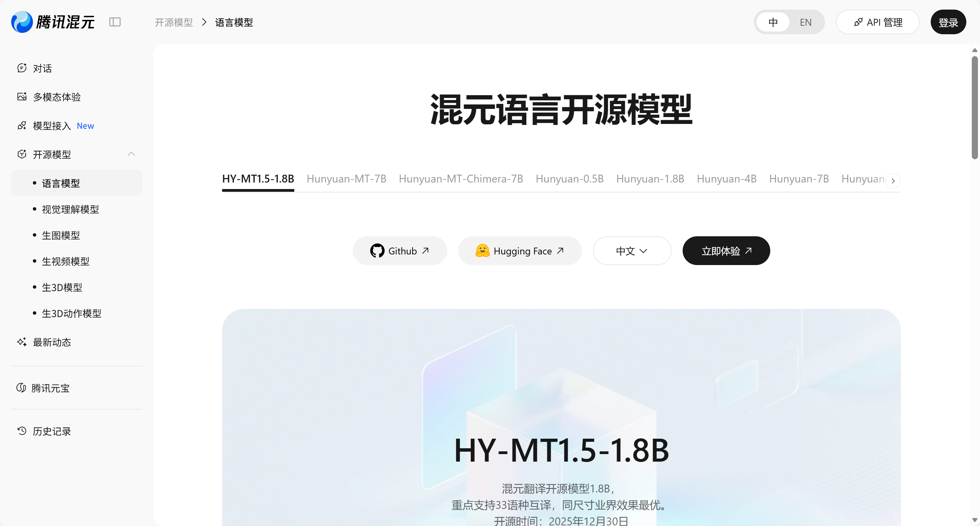The height and width of the screenshot is (526, 980).
Task: Switch language toggle to 中
Action: [773, 22]
